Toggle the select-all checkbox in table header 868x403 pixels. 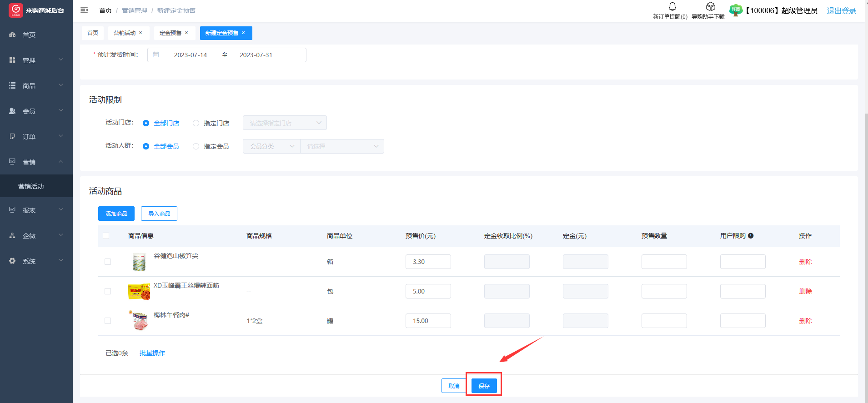coord(106,236)
